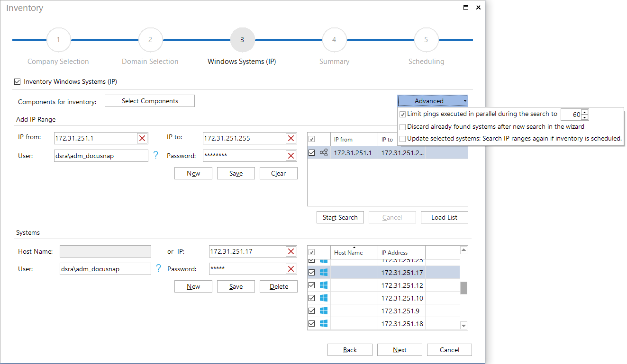Click IP from column header in range list

point(354,139)
